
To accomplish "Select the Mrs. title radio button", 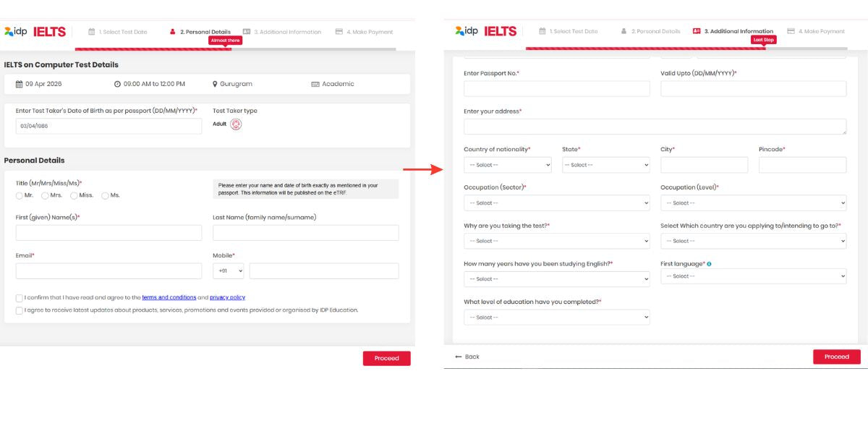I will 45,195.
